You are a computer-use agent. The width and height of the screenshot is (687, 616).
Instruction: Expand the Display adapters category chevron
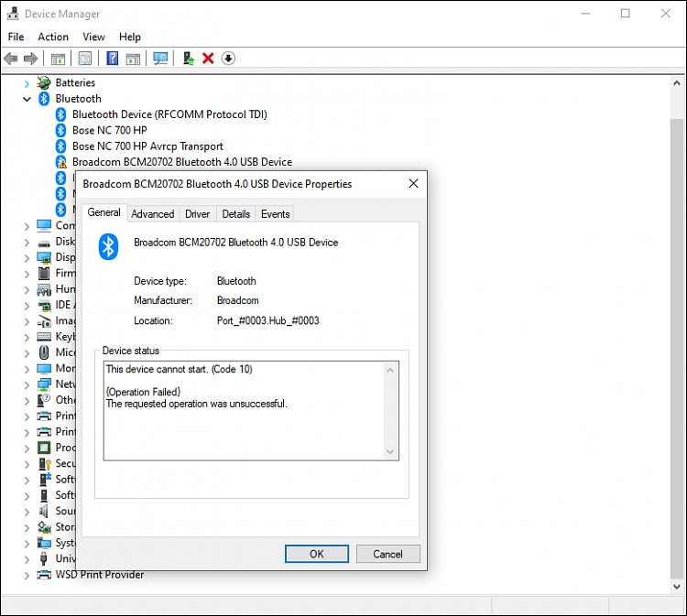(27, 258)
